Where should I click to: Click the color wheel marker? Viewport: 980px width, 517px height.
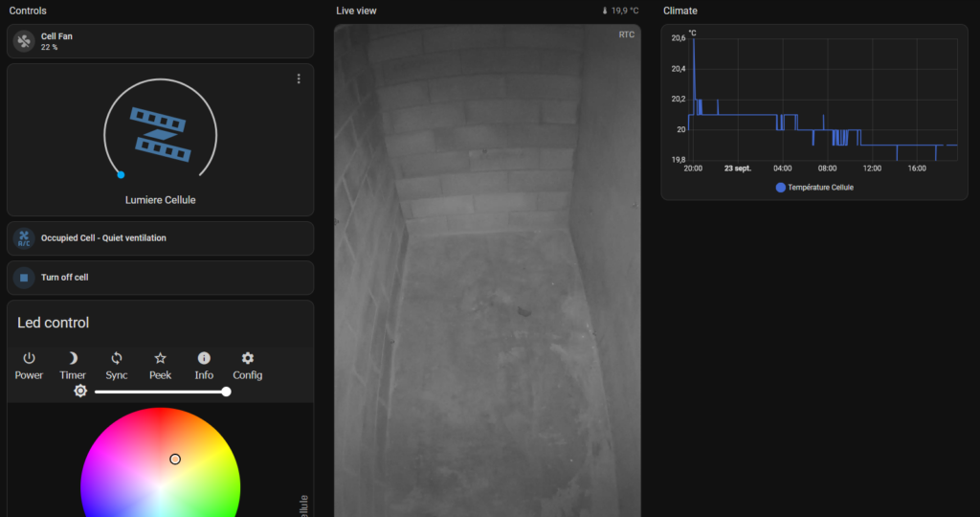click(175, 460)
